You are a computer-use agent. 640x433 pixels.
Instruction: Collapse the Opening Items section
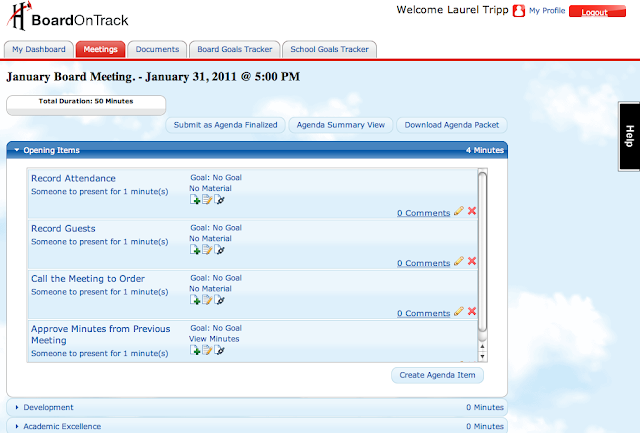point(17,150)
